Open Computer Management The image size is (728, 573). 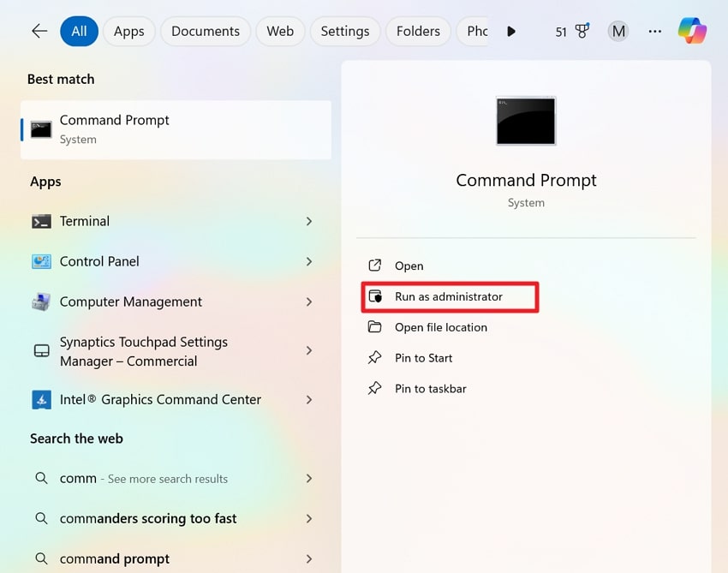130,301
